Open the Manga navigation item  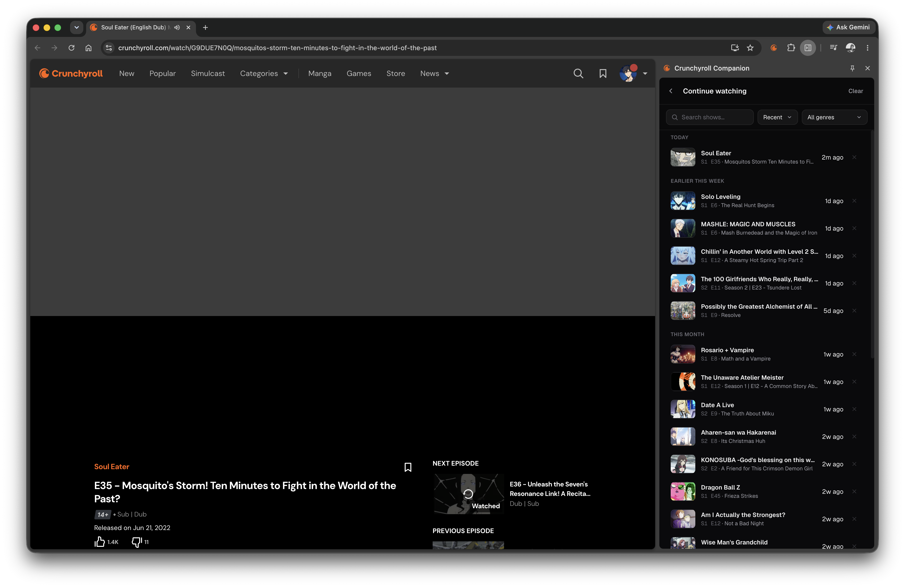tap(319, 73)
